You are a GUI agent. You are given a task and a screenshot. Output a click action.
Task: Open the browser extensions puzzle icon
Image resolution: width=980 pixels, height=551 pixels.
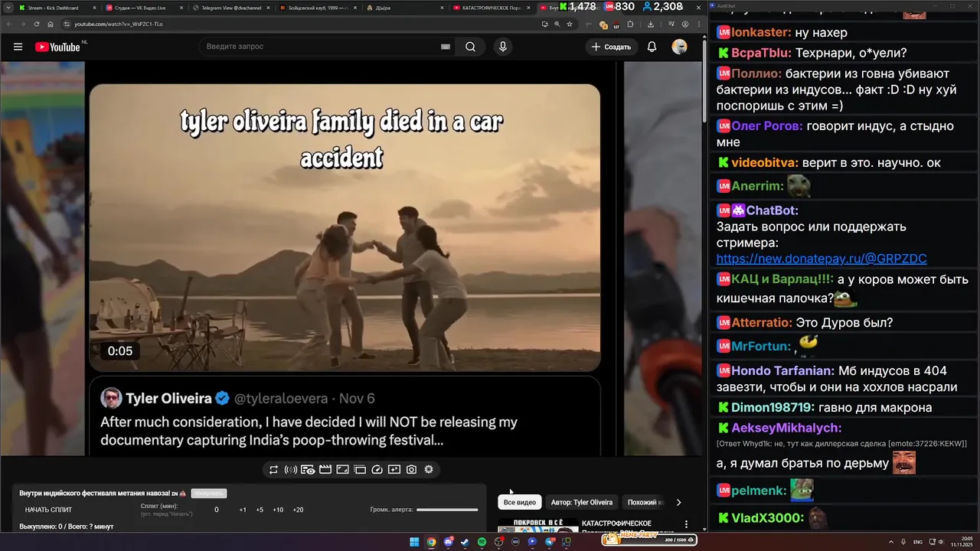[630, 24]
